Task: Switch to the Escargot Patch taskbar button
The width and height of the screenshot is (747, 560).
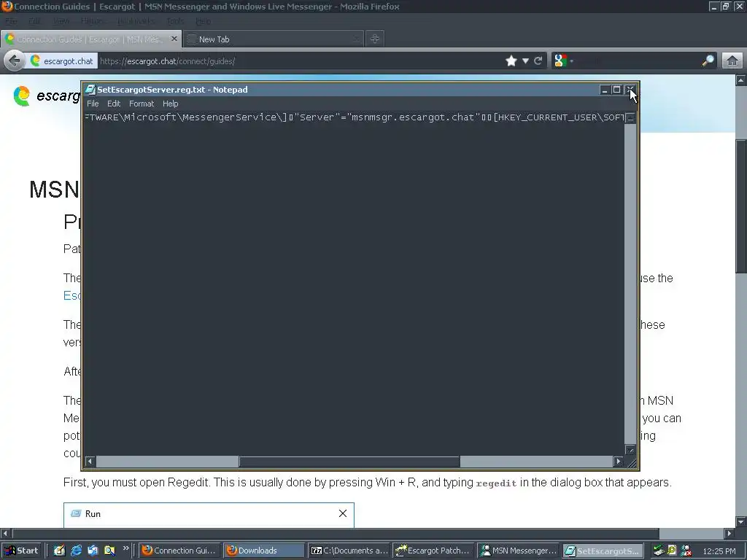Action: coord(433,551)
